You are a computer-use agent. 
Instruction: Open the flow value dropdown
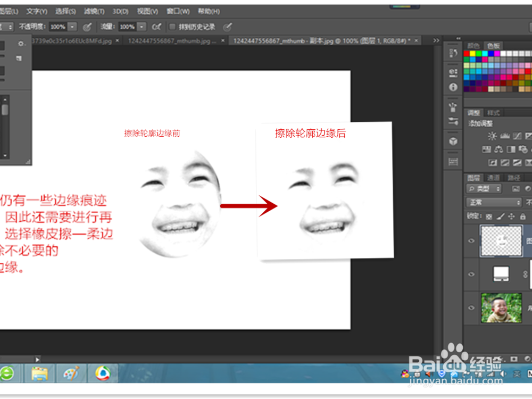(x=142, y=27)
